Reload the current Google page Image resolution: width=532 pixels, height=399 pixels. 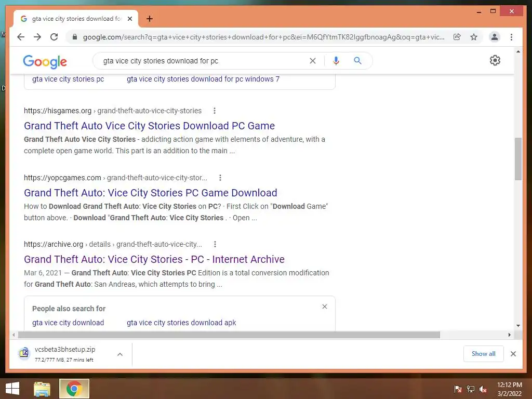coord(54,37)
